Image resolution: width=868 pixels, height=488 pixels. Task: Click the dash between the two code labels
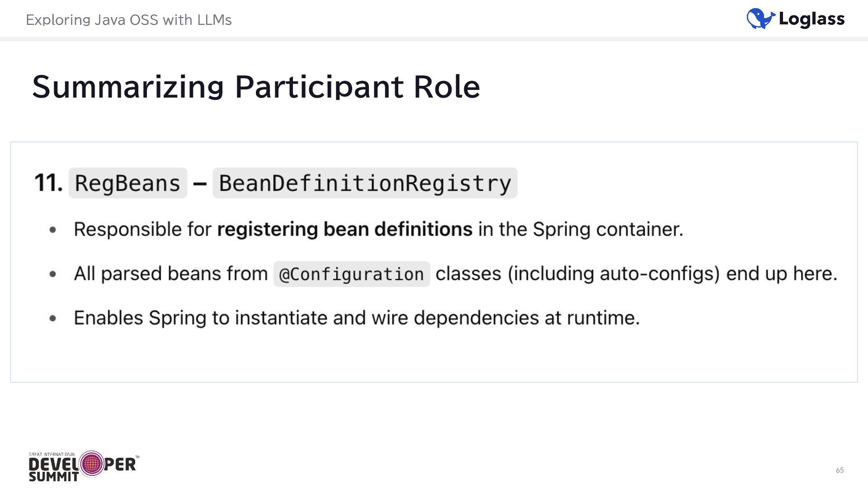[x=200, y=183]
